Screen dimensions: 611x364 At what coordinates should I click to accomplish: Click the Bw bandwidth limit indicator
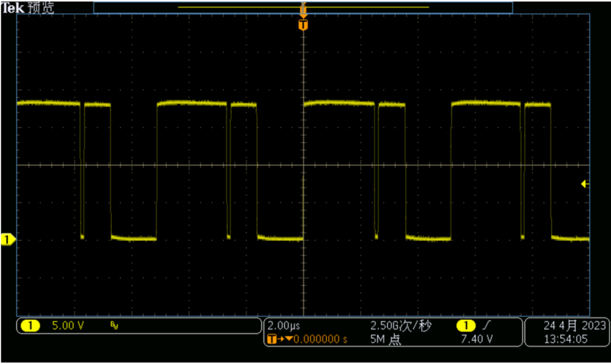[x=114, y=326]
